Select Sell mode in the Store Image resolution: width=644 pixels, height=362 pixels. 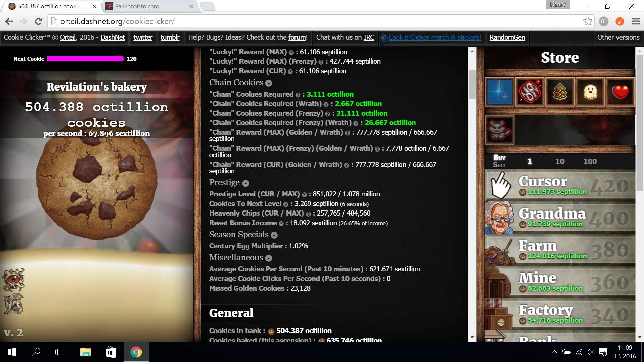(499, 165)
